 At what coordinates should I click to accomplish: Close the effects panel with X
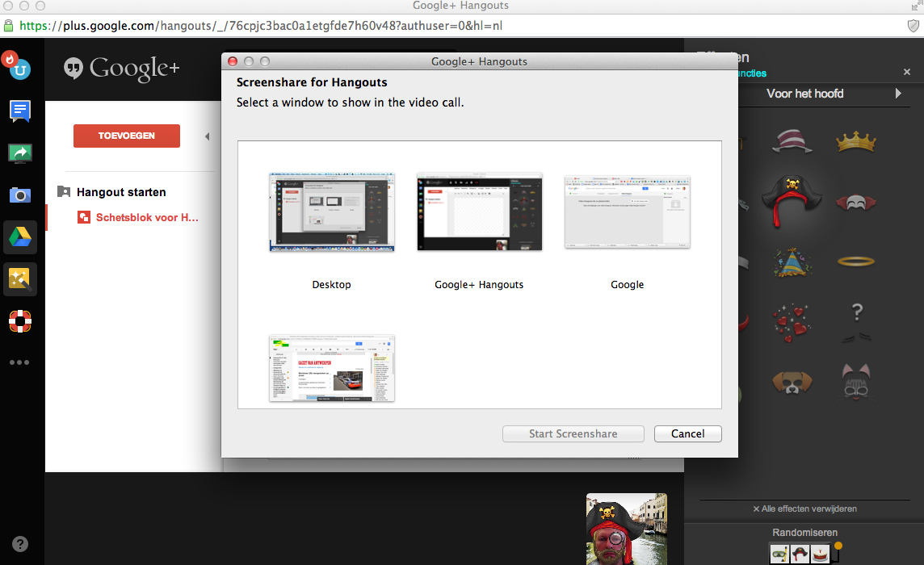point(907,72)
